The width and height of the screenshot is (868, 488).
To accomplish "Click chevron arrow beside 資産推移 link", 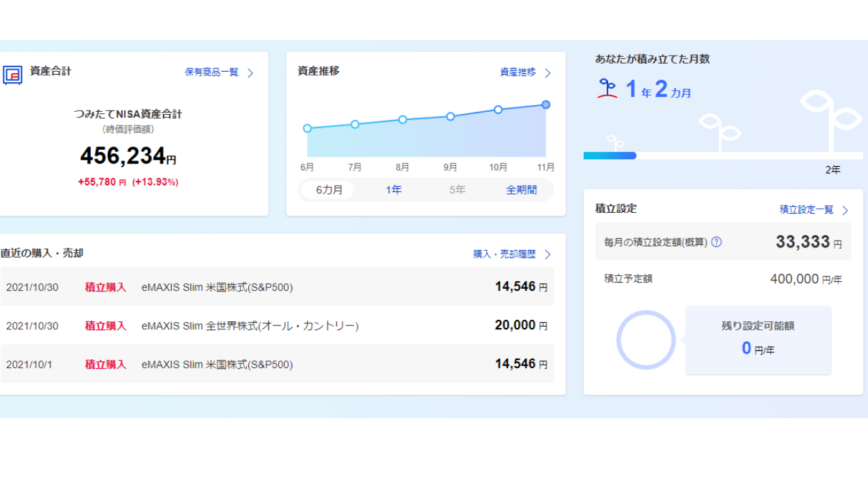I will click(548, 73).
